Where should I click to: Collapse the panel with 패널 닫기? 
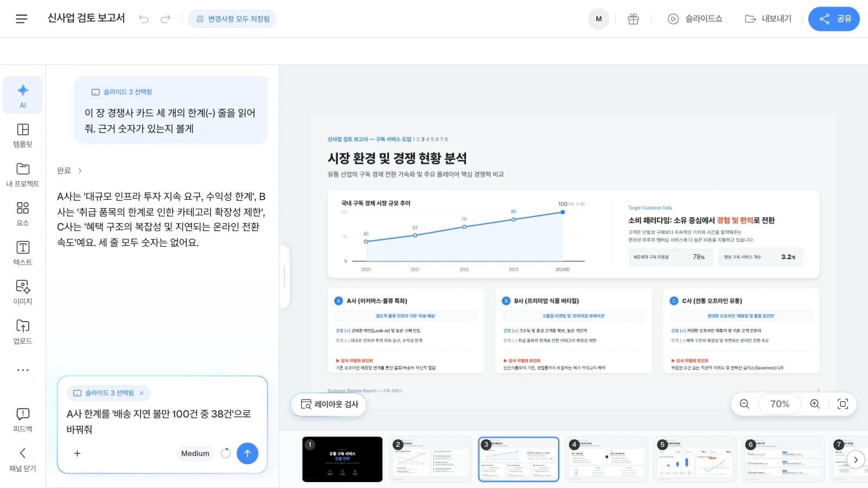[23, 459]
